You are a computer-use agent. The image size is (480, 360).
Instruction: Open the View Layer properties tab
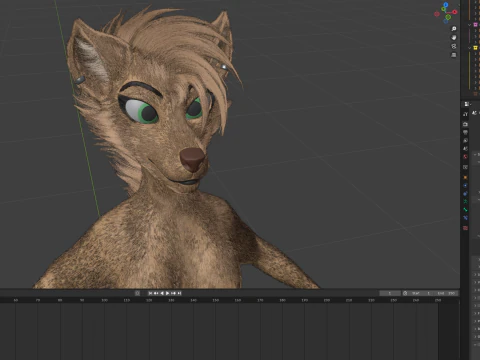pos(465,140)
